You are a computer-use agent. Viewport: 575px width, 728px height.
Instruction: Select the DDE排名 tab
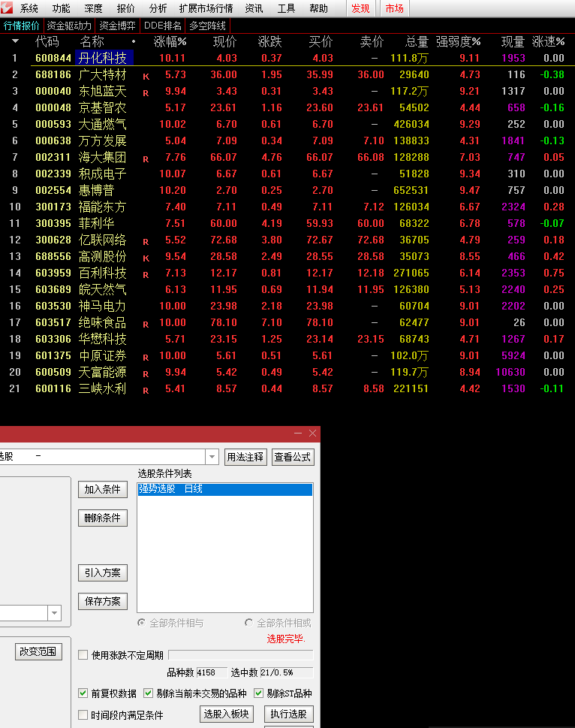tap(163, 26)
